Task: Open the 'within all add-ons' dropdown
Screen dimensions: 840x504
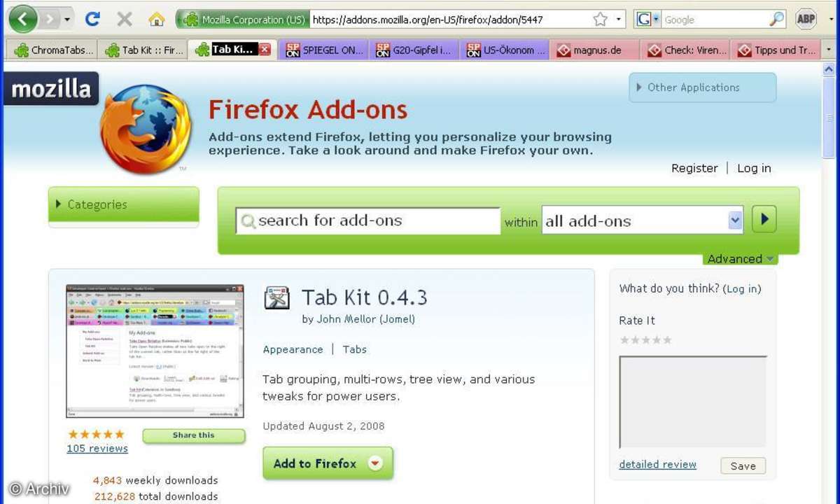Action: click(734, 220)
